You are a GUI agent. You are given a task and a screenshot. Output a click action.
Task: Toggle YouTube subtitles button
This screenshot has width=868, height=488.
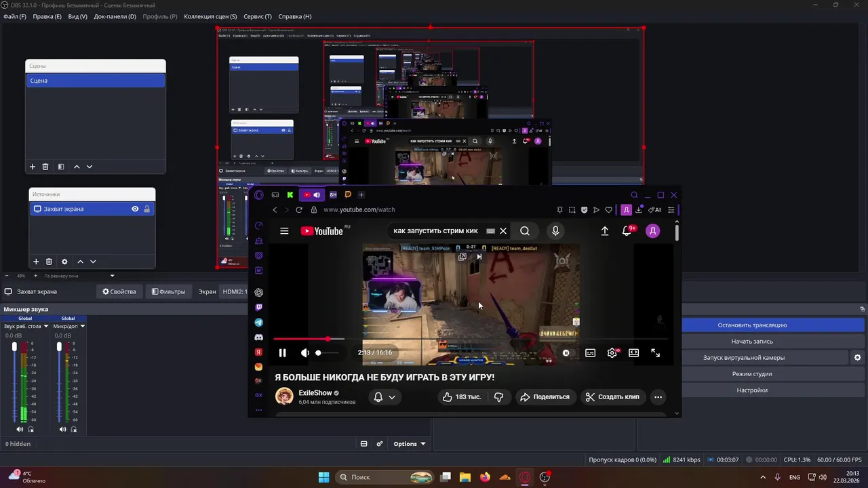[x=591, y=352]
